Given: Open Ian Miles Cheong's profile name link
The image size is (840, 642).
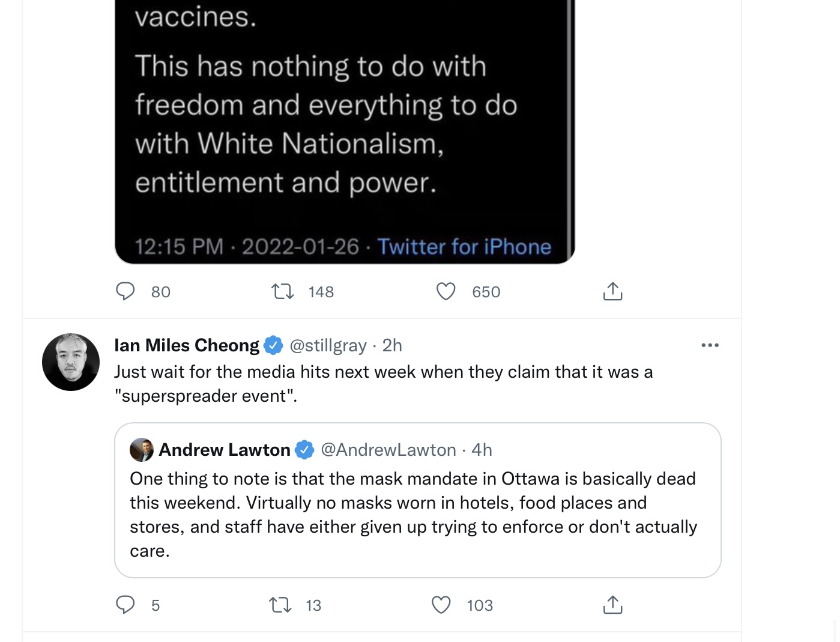Looking at the screenshot, I should pyautogui.click(x=187, y=345).
